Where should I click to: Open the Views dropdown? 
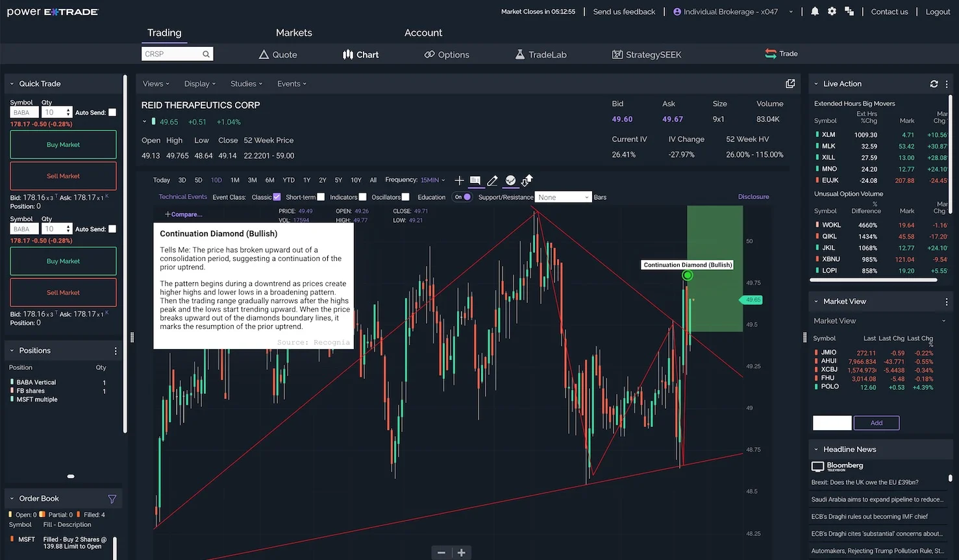(x=156, y=84)
